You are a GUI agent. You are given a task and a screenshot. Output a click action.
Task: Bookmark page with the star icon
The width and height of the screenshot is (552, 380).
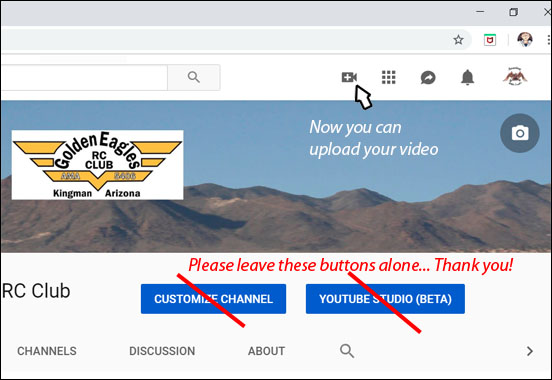[x=458, y=40]
